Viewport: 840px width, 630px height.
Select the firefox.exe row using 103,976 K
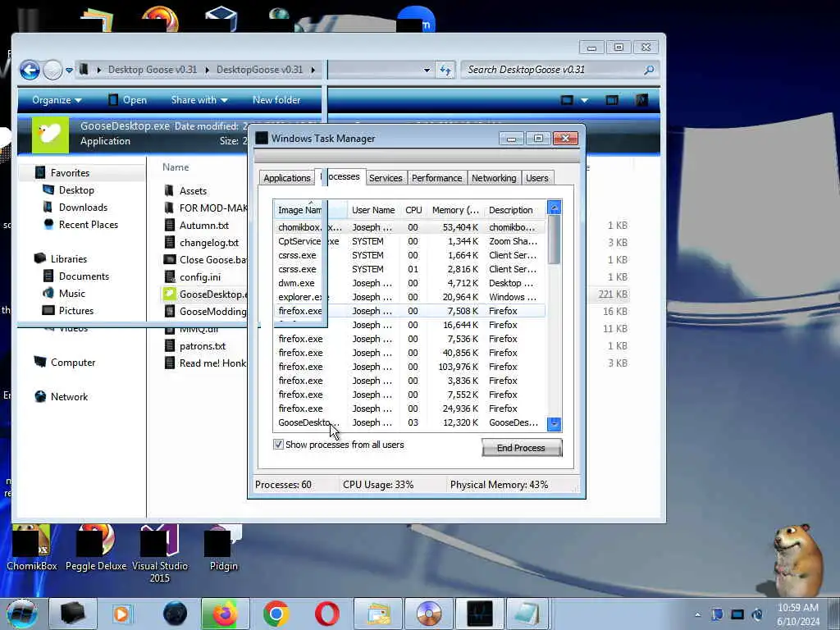point(409,367)
